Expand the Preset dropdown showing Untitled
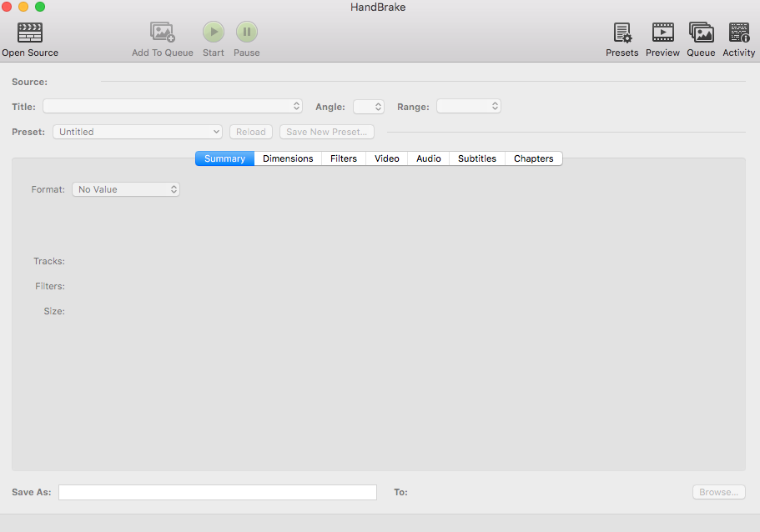 138,132
